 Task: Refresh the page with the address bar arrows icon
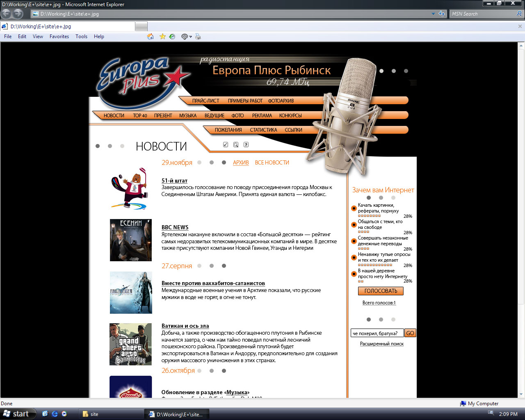(x=441, y=14)
